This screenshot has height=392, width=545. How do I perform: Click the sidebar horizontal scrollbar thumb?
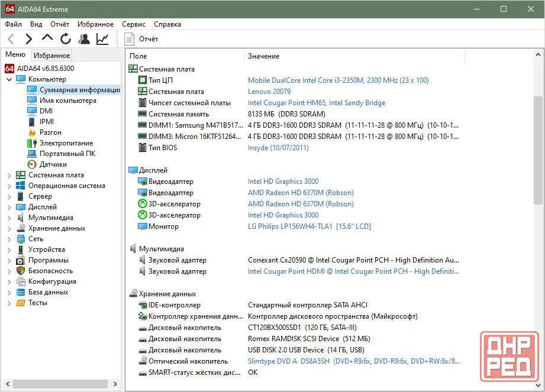coord(60,384)
